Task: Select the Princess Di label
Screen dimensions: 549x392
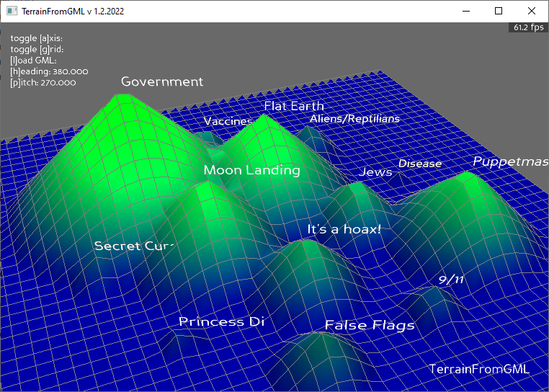Action: click(221, 322)
